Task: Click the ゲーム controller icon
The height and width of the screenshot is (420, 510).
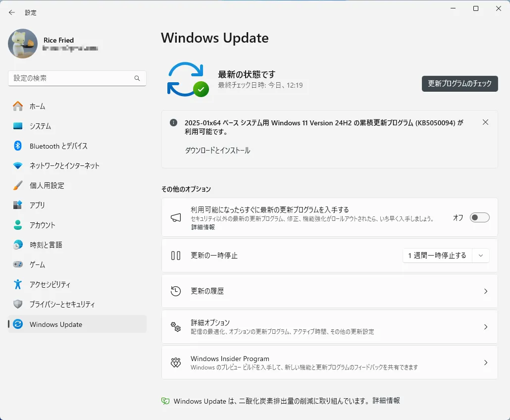Action: coord(18,264)
